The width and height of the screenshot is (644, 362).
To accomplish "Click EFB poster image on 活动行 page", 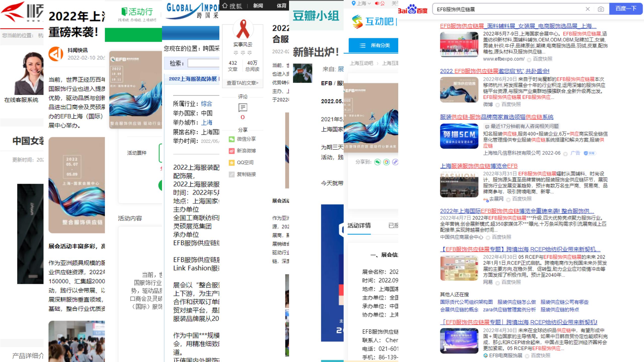I will click(x=136, y=90).
